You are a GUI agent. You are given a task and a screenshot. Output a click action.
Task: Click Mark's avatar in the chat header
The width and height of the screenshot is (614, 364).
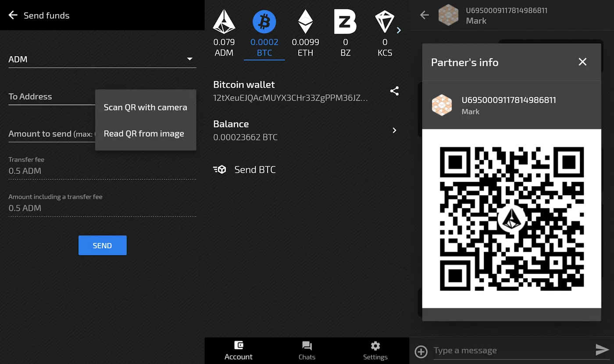tap(448, 15)
